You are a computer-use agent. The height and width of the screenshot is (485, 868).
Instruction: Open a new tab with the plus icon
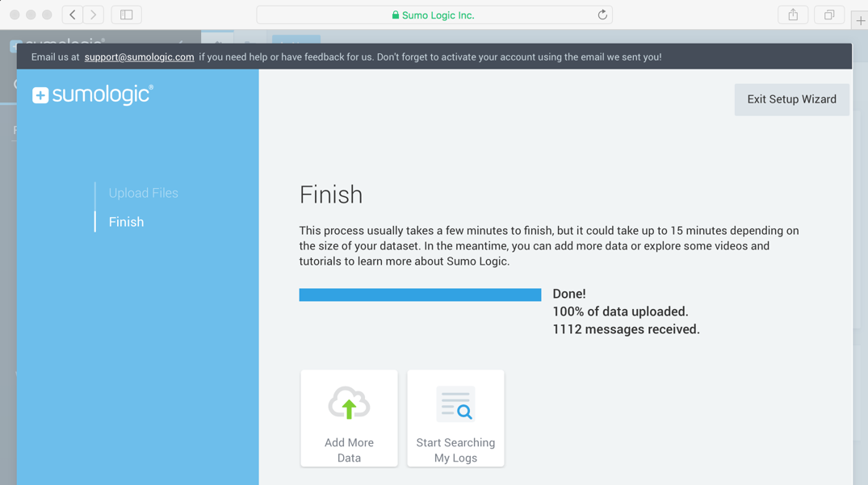pos(860,21)
